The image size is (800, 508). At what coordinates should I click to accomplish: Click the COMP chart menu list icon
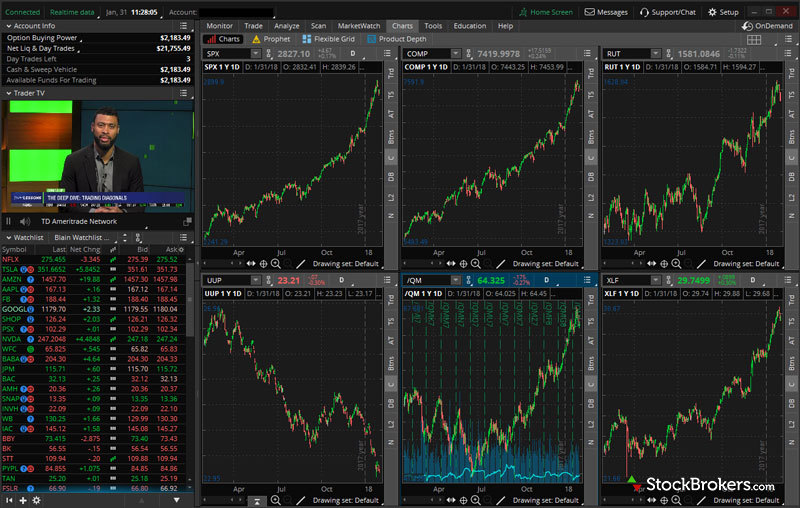click(x=587, y=53)
